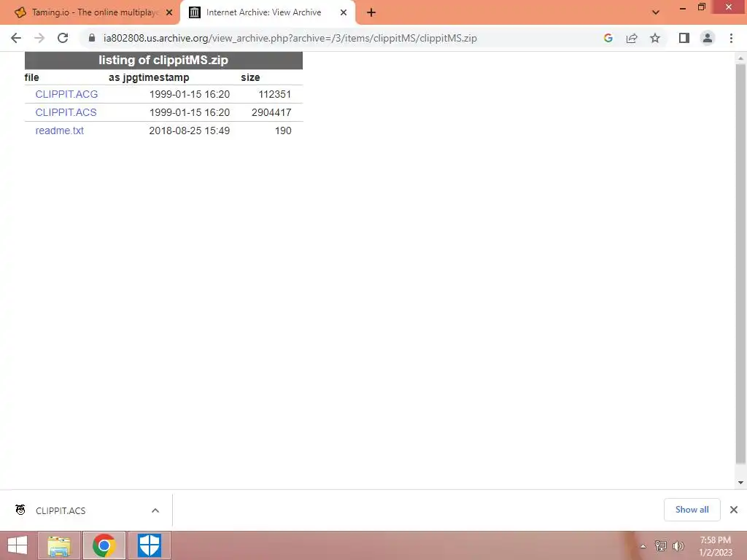Screen dimensions: 747x560
Task: Click the 'listing of clippitMS.zip' header
Action: (163, 60)
